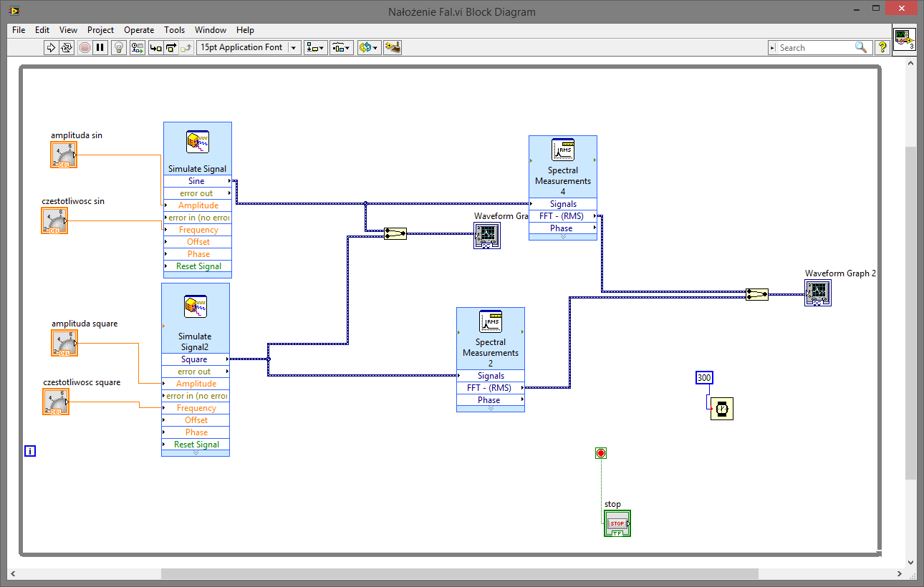Image resolution: width=924 pixels, height=587 pixels.
Task: Open the Align Objects dropdown
Action: click(315, 48)
